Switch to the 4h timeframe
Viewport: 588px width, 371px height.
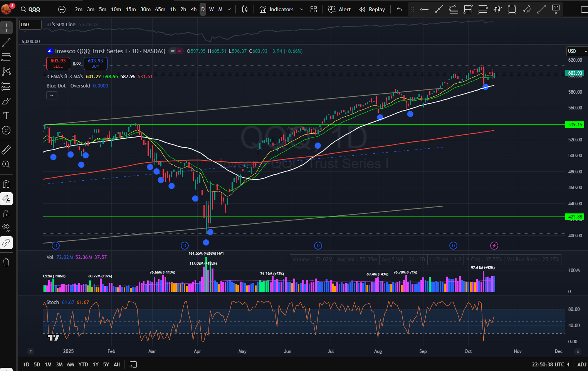click(193, 9)
